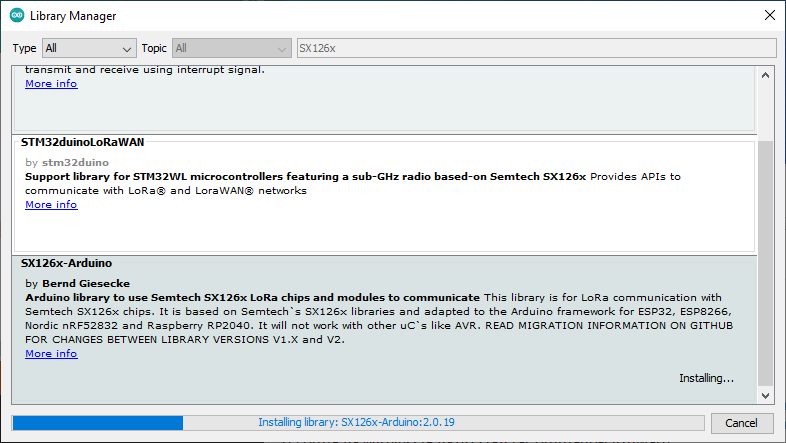Click the Installing... status text
This screenshot has width=786, height=443.
706,378
